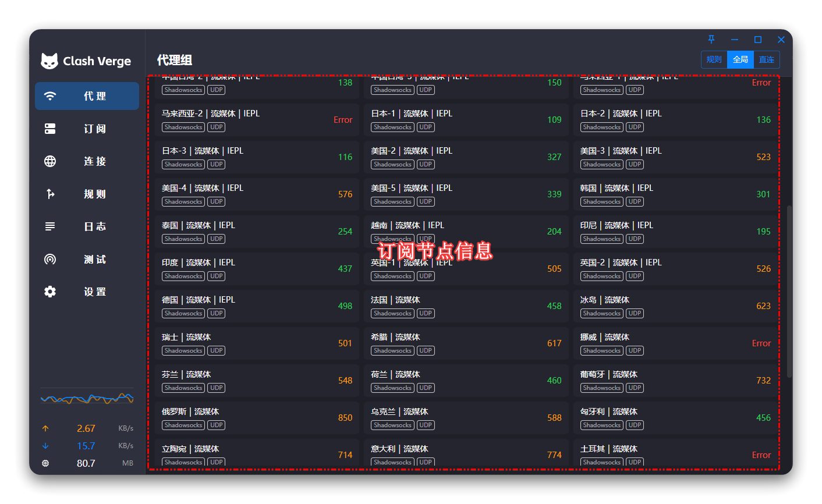Viewport: 822px width, 504px height.
Task: Click the lines icon for Logs
Action: tap(51, 226)
